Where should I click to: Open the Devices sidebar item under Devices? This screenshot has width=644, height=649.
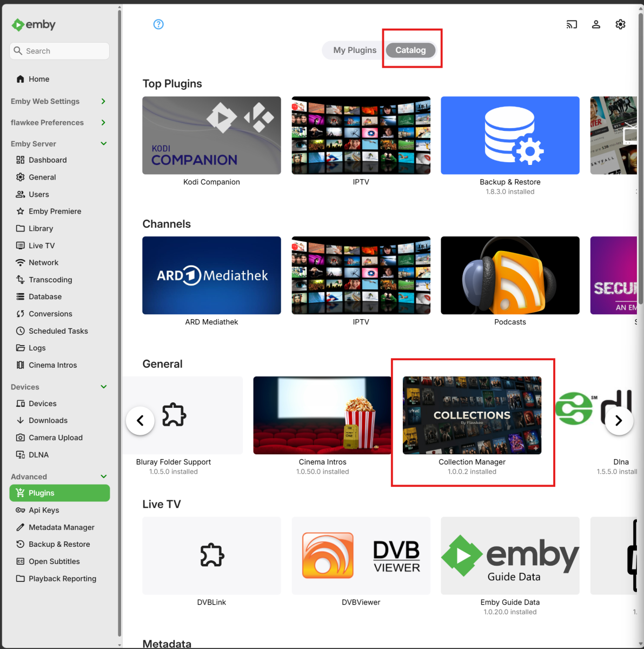[x=59, y=403]
